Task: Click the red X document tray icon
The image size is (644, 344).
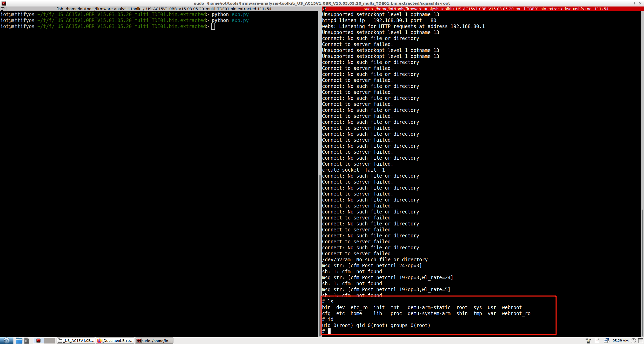Action: click(x=597, y=341)
